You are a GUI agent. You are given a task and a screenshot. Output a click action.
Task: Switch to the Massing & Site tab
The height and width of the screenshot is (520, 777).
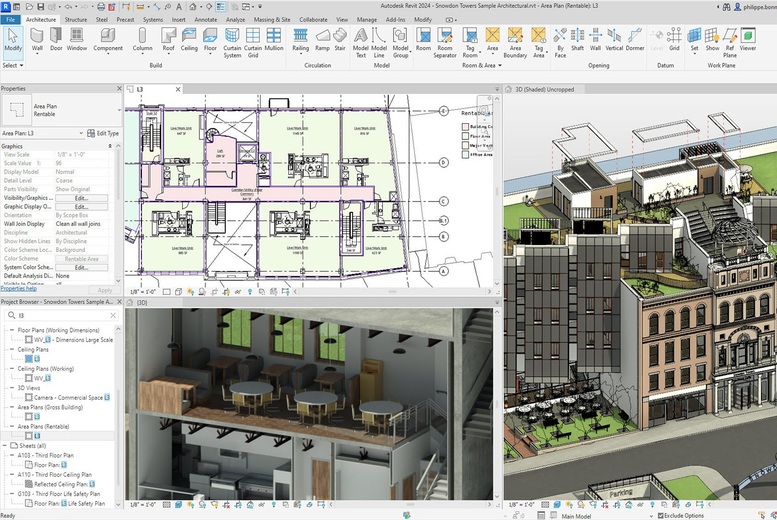[x=272, y=19]
